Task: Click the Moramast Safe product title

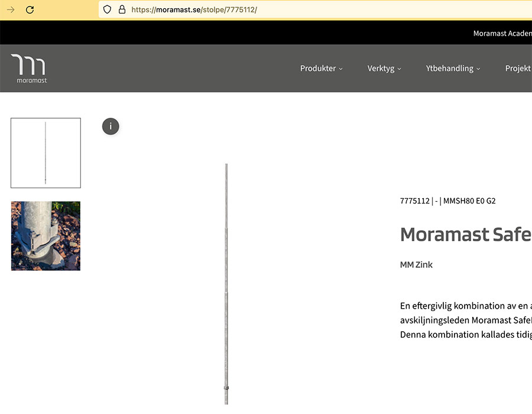Action: click(466, 234)
